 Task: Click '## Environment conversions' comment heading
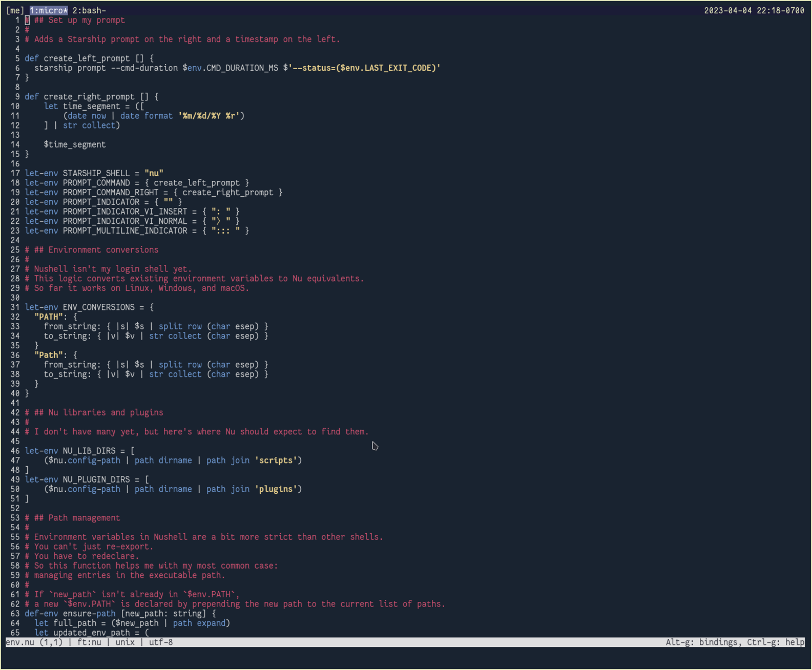coord(96,250)
